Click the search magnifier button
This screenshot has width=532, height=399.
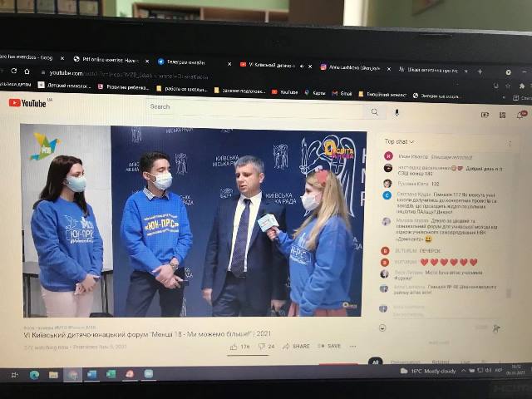375,112
